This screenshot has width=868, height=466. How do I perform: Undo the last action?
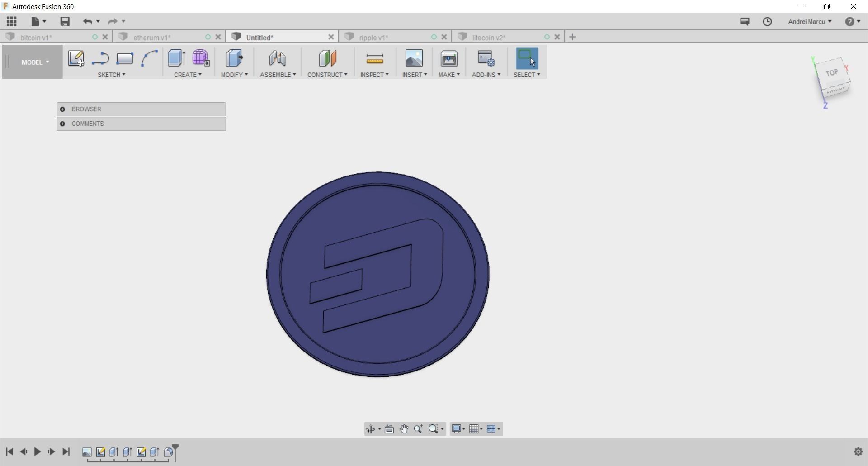click(x=88, y=21)
